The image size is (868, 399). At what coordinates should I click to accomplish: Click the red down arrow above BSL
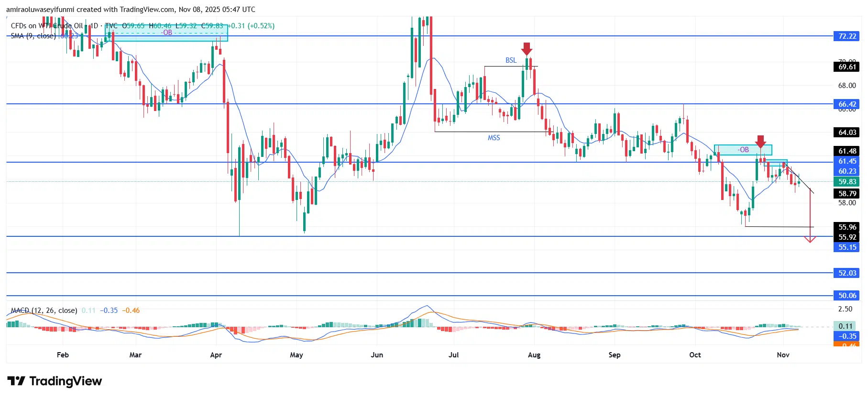click(527, 49)
